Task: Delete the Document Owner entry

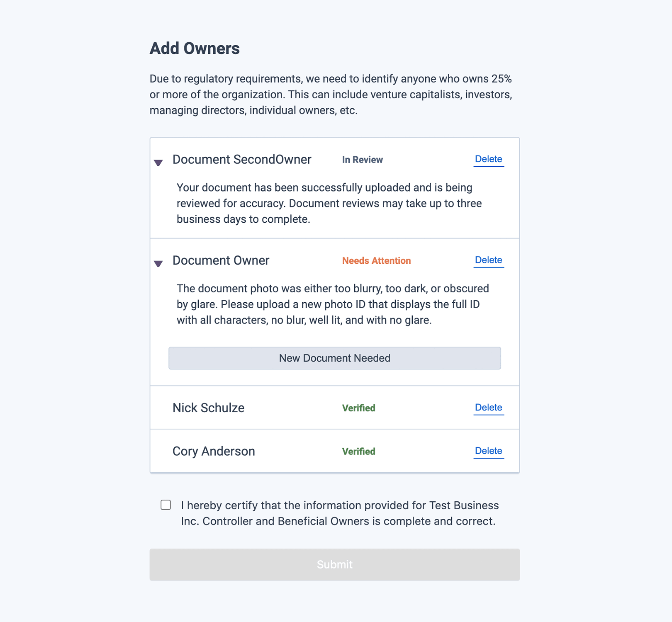Action: [x=489, y=260]
